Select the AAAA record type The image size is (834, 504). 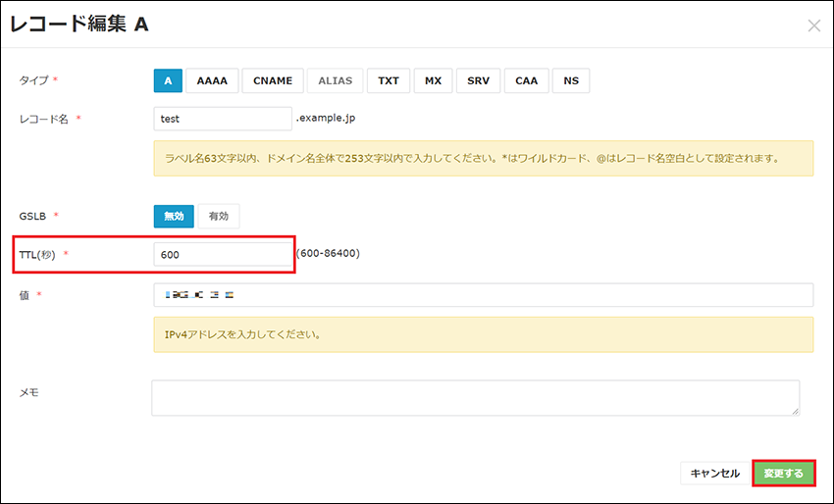[211, 80]
